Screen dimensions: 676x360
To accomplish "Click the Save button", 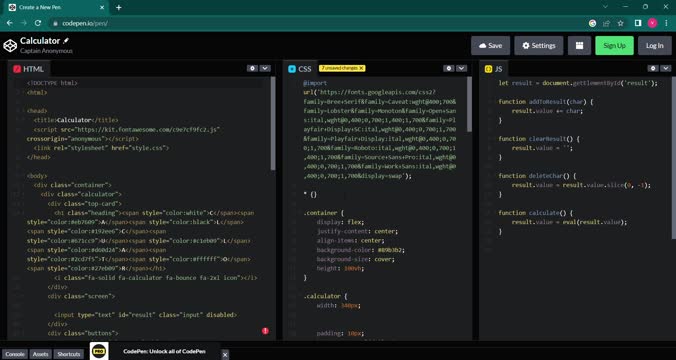I will point(490,46).
